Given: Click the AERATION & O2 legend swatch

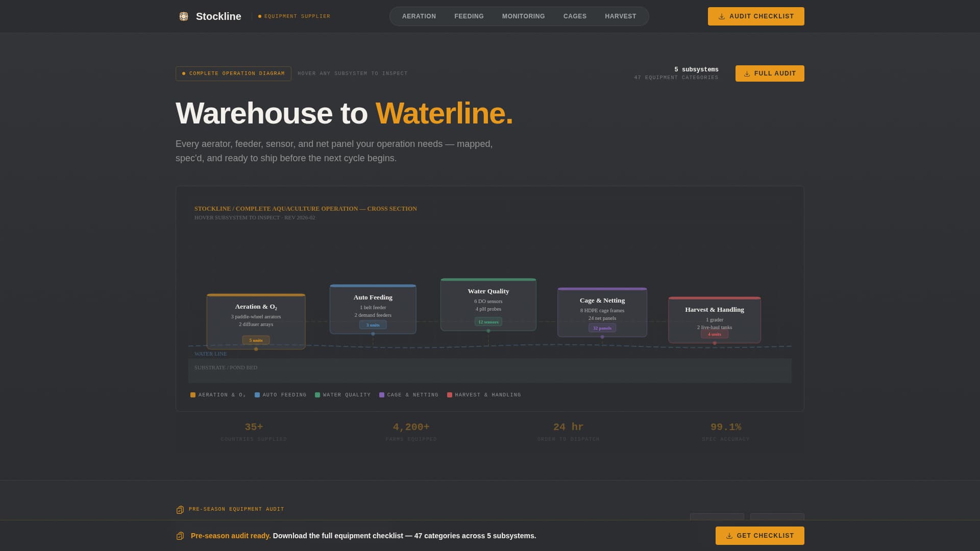Looking at the screenshot, I should [193, 394].
